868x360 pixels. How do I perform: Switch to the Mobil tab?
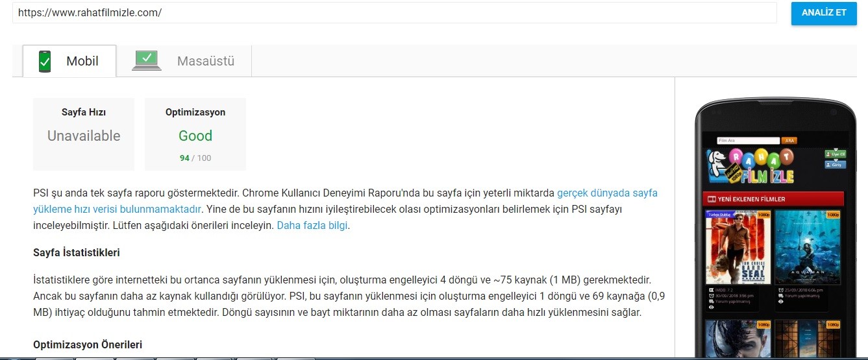pyautogui.click(x=69, y=61)
